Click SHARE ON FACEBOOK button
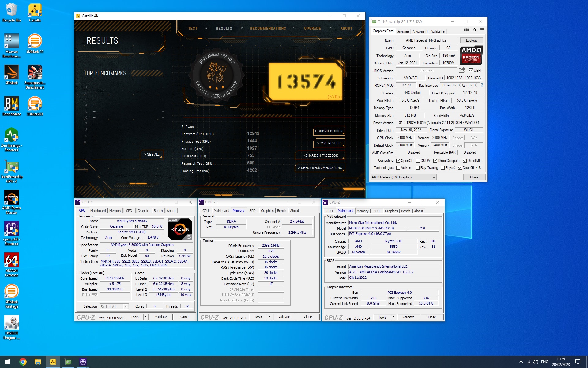This screenshot has width=588, height=368. point(320,155)
